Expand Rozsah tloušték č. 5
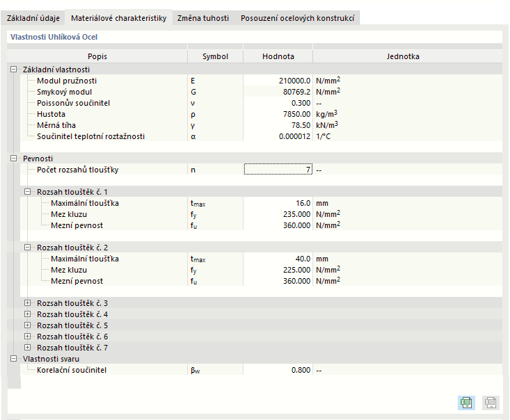Viewport: 510px width, 420px height. click(x=28, y=325)
